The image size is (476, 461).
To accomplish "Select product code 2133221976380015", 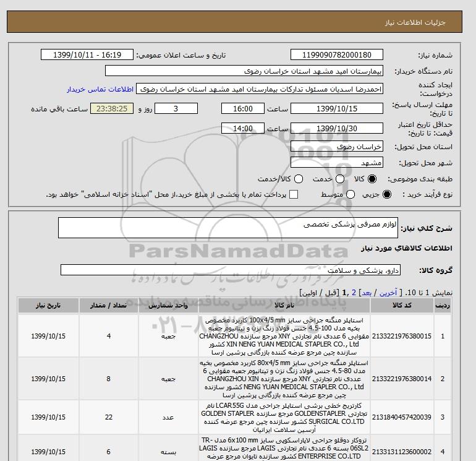I will pyautogui.click(x=402, y=336).
